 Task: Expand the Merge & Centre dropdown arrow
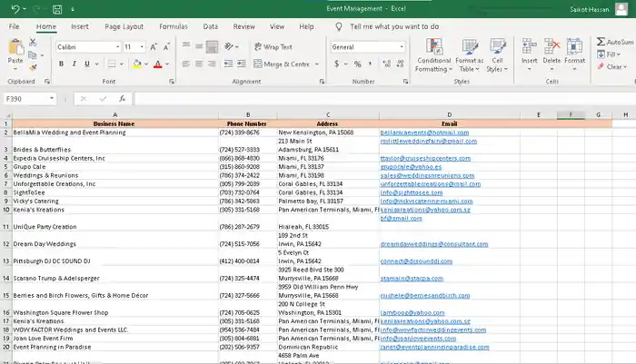point(317,64)
